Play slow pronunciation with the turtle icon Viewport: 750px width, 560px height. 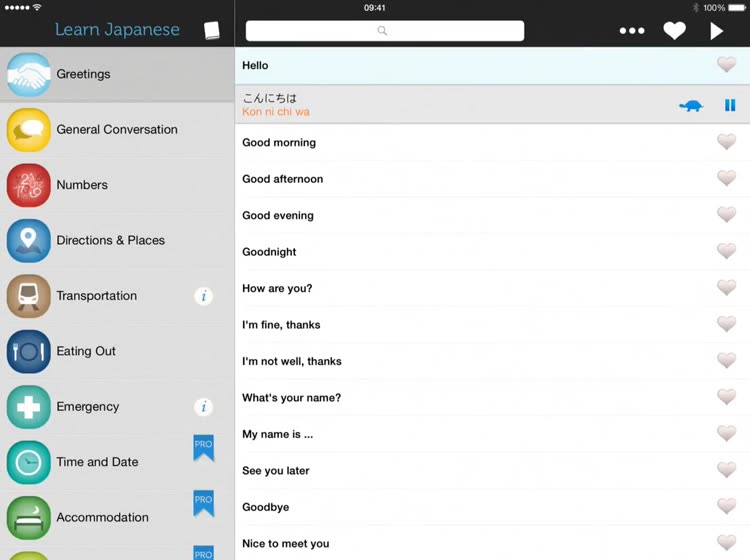(x=691, y=105)
